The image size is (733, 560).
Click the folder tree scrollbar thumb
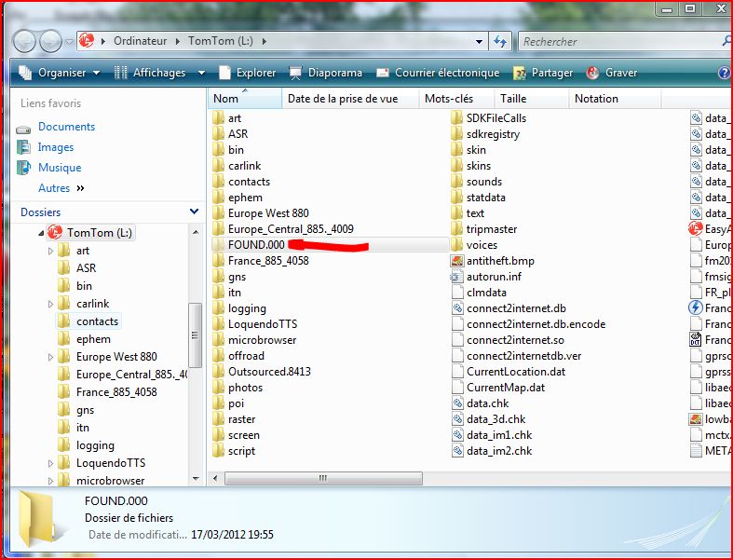click(x=196, y=335)
